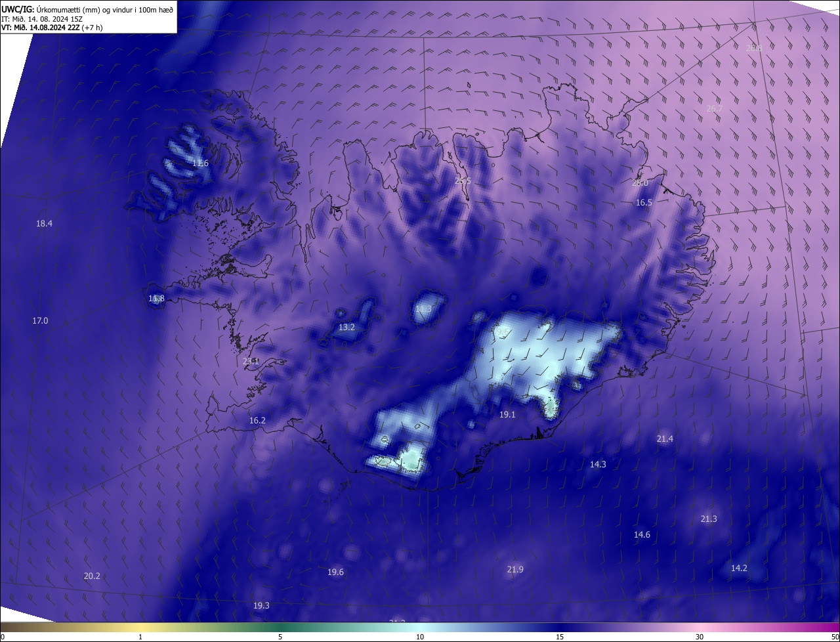The image size is (840, 642).
Task: Click the 50 tick on the color scale
Action: pyautogui.click(x=835, y=637)
